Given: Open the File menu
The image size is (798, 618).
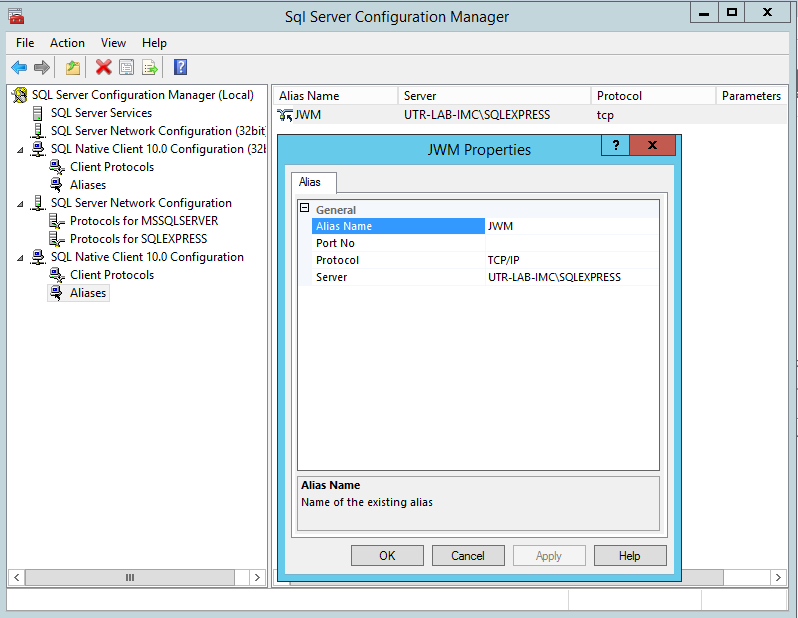Looking at the screenshot, I should [25, 43].
